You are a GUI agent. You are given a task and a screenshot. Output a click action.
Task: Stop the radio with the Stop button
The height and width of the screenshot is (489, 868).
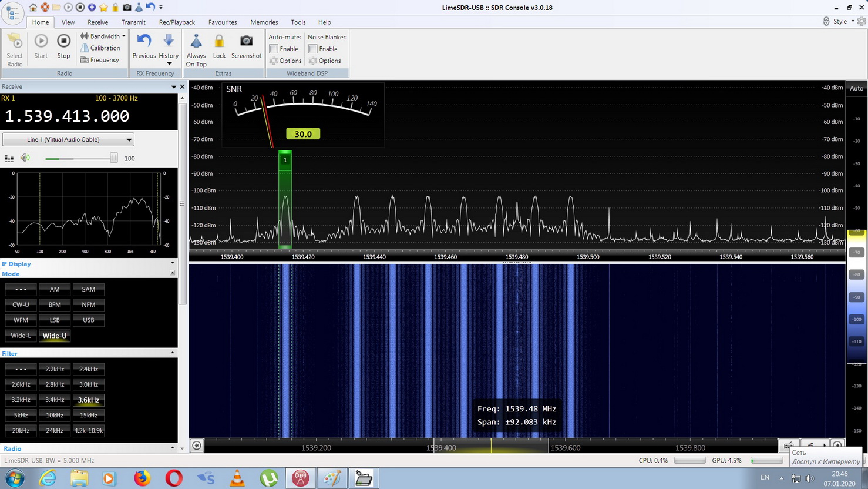[63, 46]
